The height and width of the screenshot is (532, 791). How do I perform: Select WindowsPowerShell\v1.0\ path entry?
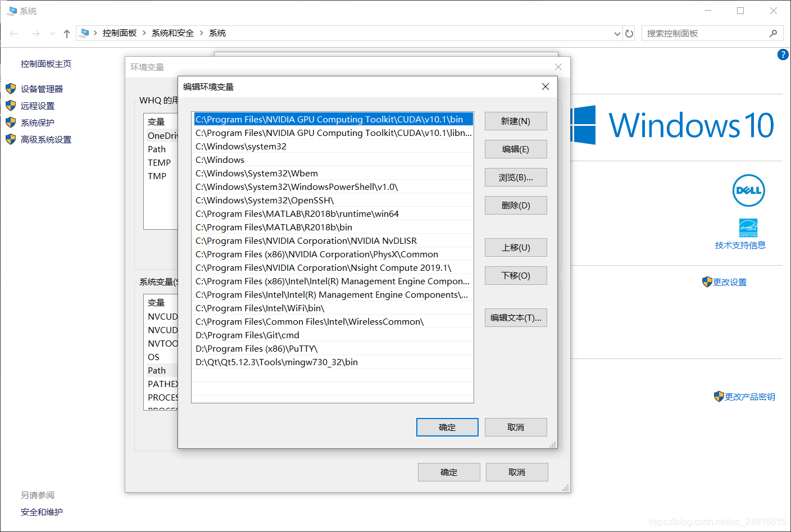[333, 187]
